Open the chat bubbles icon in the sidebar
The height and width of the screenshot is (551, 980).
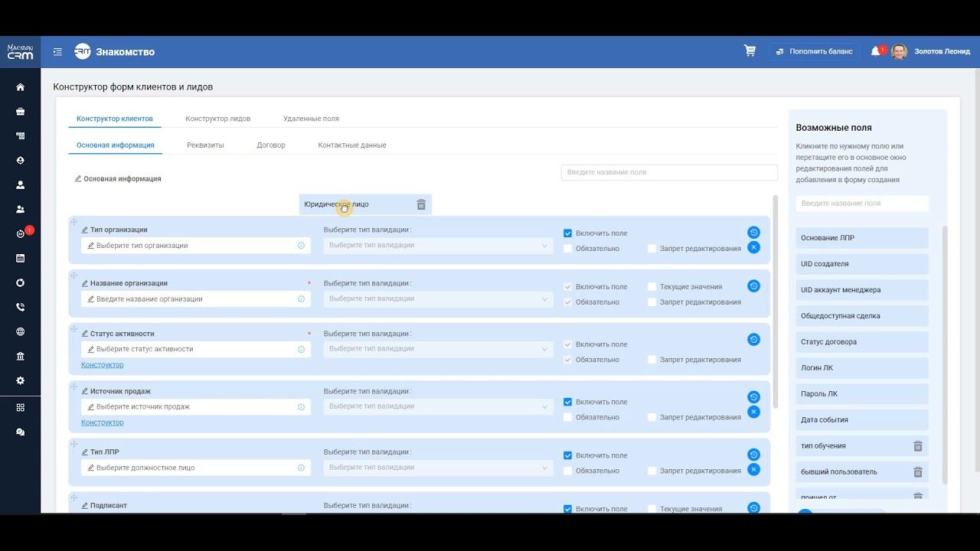pyautogui.click(x=20, y=432)
